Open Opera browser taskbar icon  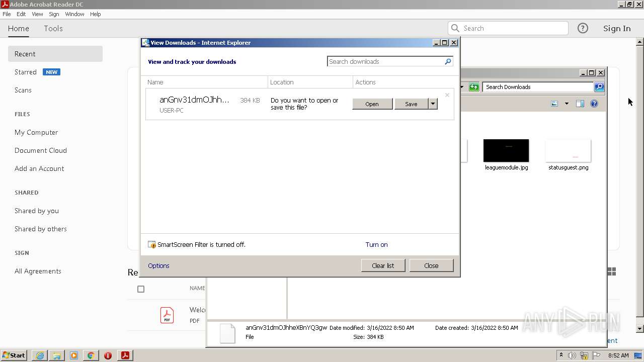point(108,355)
